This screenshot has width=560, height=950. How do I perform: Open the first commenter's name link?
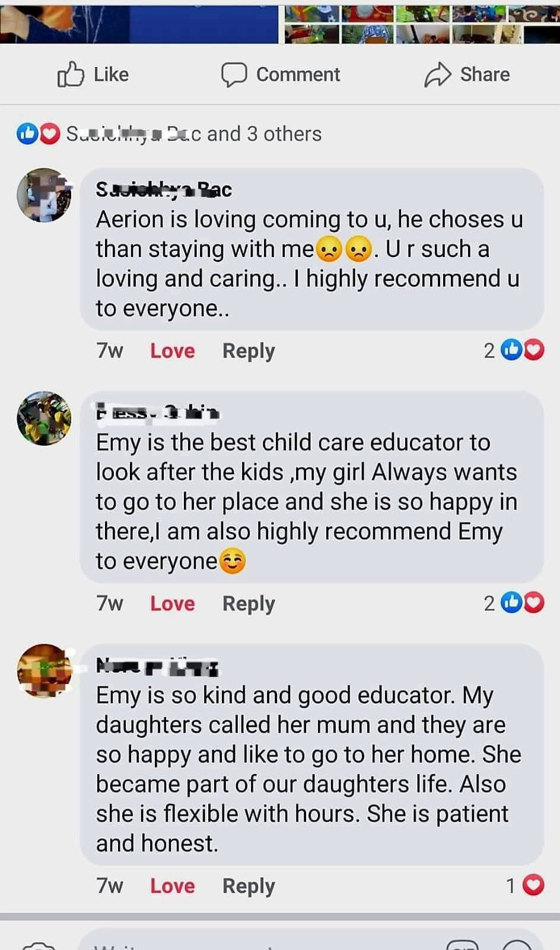(164, 189)
